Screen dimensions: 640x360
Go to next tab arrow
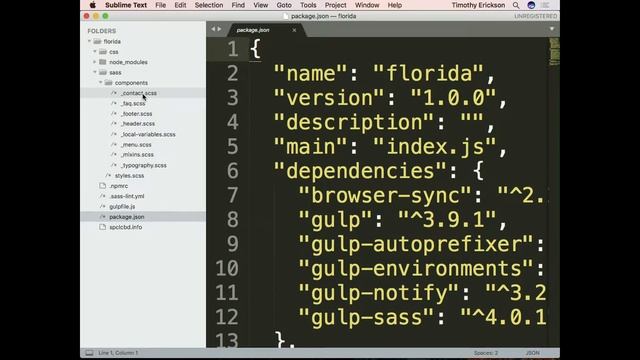220,29
